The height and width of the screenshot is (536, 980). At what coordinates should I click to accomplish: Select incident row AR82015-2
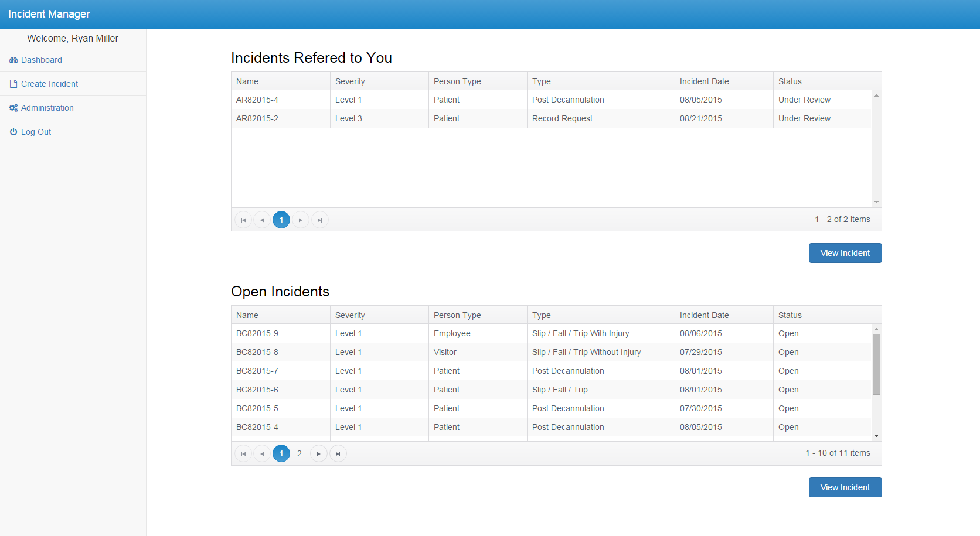(x=552, y=118)
